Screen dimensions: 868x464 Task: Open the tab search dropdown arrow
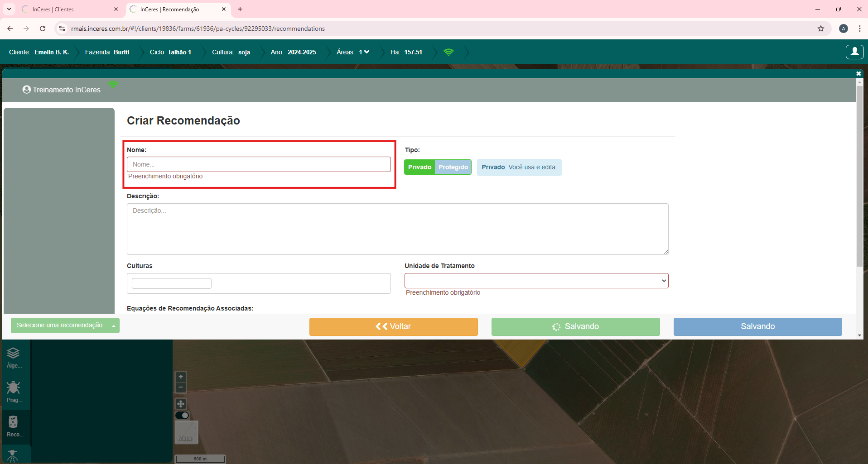tap(9, 9)
